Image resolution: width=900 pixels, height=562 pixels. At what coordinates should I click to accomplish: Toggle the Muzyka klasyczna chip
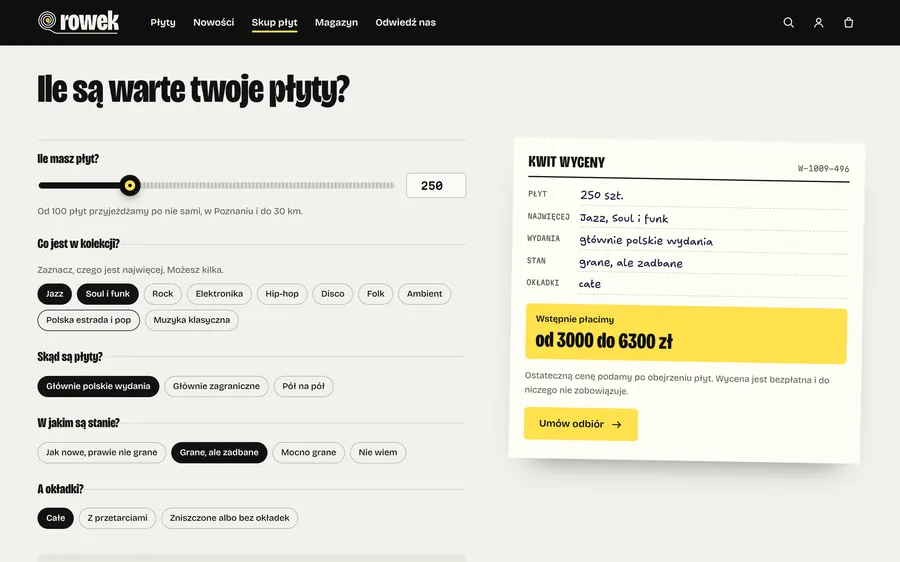(192, 320)
